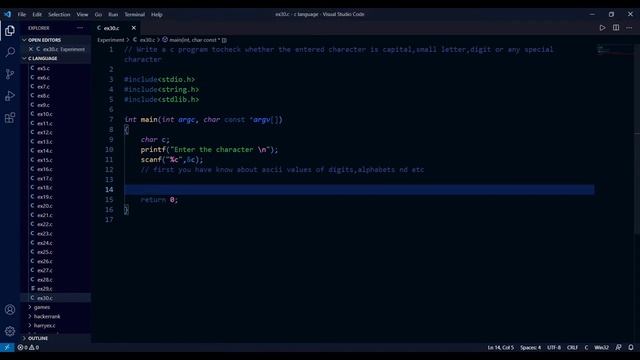
Task: Change line endings via CRLF
Action: click(572, 347)
